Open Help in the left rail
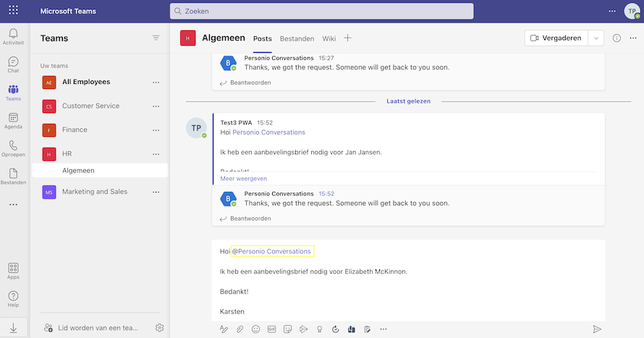The image size is (644, 338). tap(13, 299)
